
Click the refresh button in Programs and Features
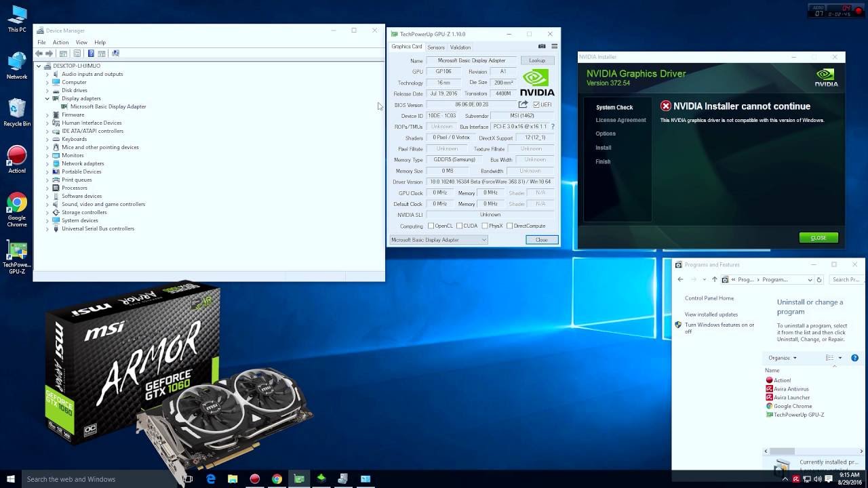coord(819,279)
